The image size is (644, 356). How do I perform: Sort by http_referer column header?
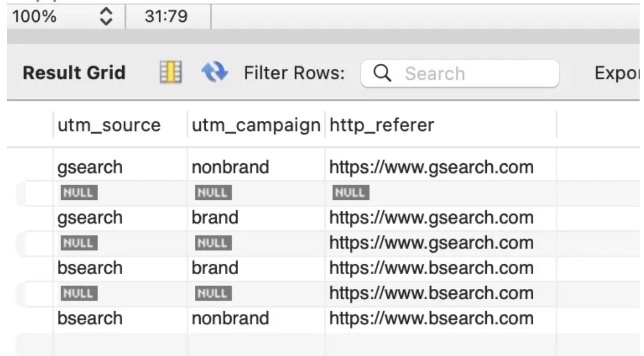[381, 126]
